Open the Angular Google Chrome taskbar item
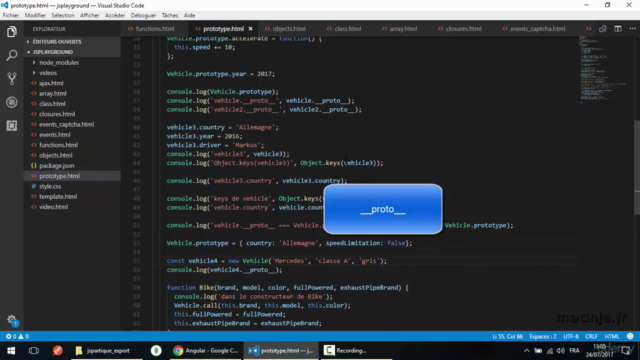This screenshot has height=360, width=640. coord(205,351)
